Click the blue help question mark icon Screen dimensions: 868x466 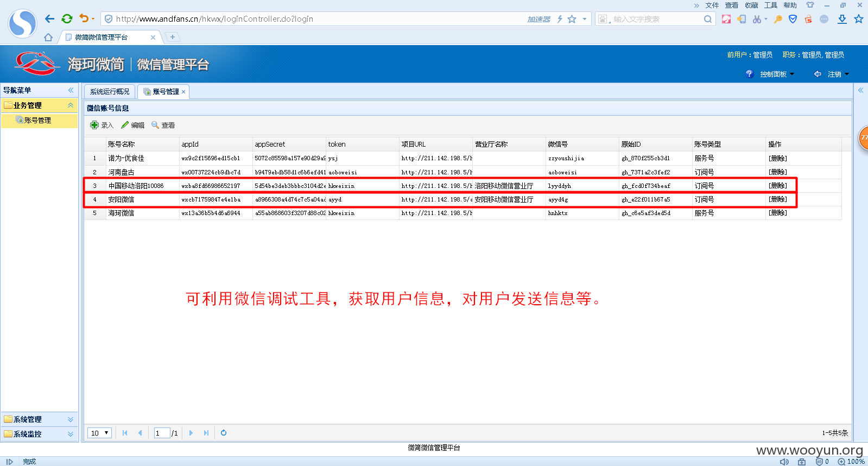click(x=750, y=74)
